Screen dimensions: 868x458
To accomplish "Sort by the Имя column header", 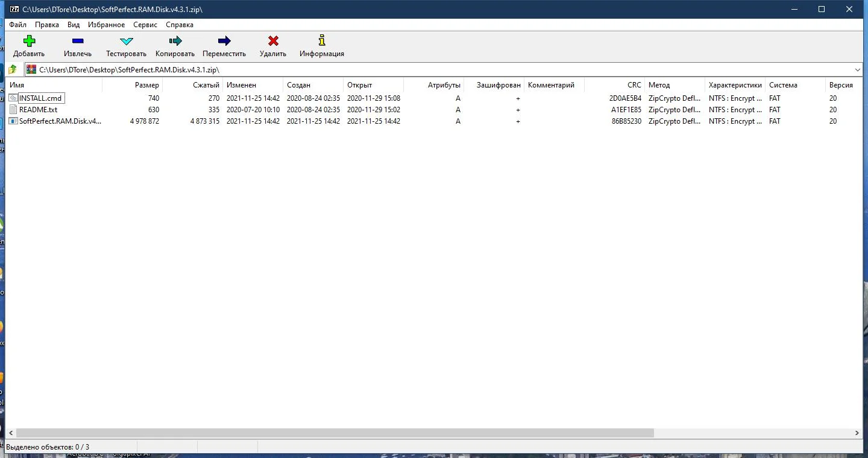I will [54, 85].
